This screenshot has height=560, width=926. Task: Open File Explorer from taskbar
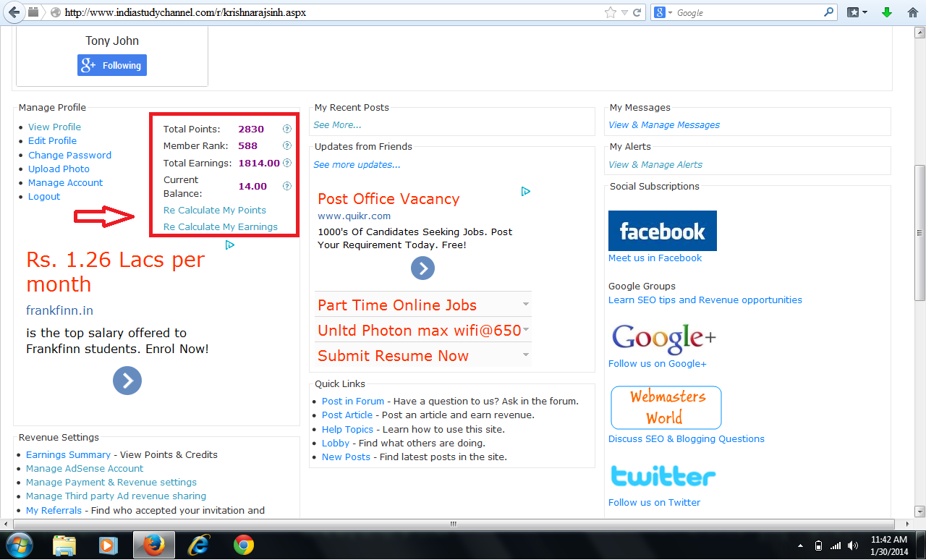coord(64,545)
